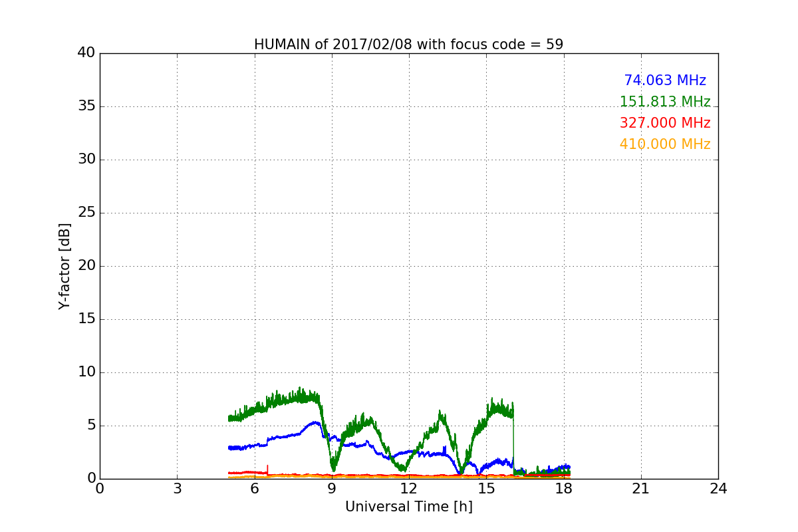Select the 74.063 MHz legend label

pos(665,80)
